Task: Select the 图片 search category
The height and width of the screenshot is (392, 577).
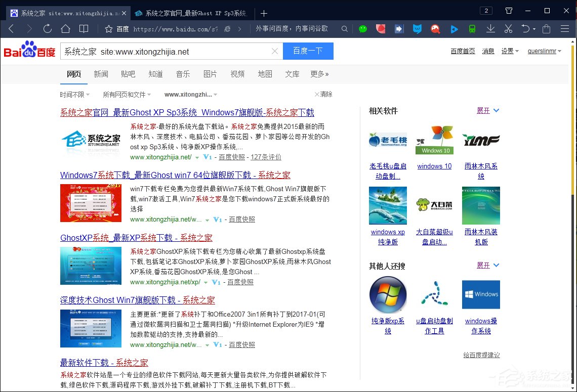Action: (210, 74)
